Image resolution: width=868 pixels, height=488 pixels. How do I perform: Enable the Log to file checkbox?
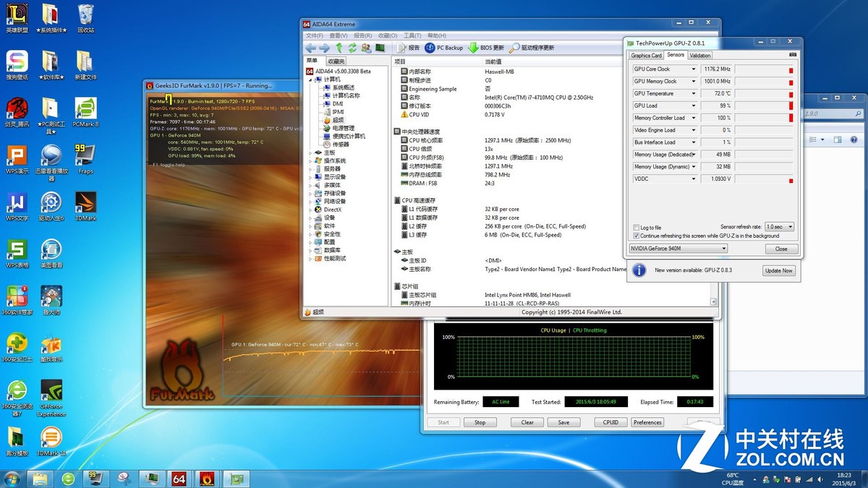coord(636,228)
